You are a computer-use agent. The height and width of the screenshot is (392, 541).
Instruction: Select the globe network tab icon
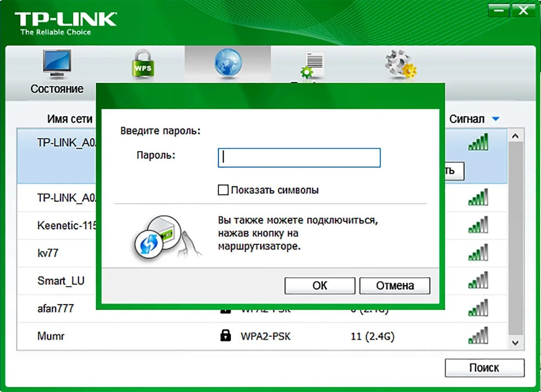click(228, 63)
